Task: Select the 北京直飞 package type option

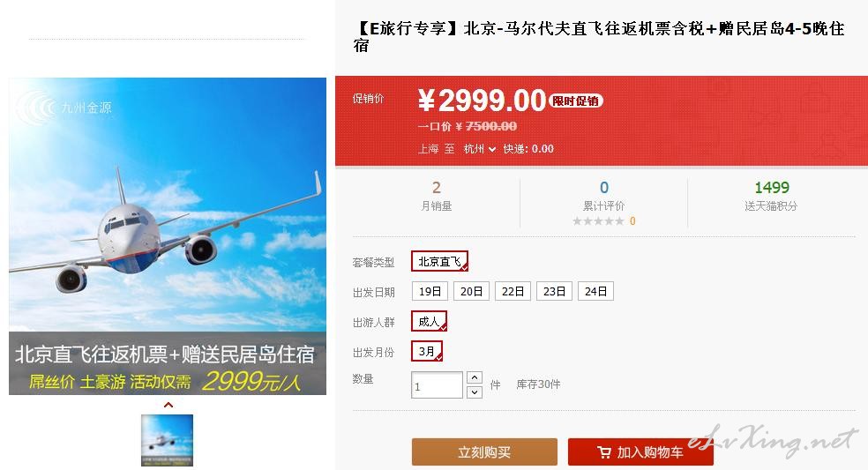Action: click(x=439, y=261)
